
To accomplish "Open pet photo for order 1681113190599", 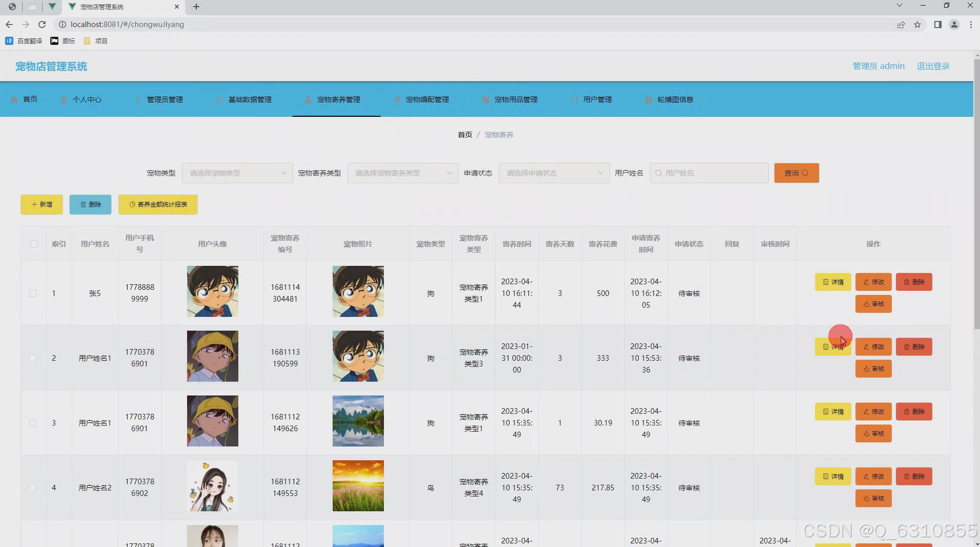I will click(358, 356).
